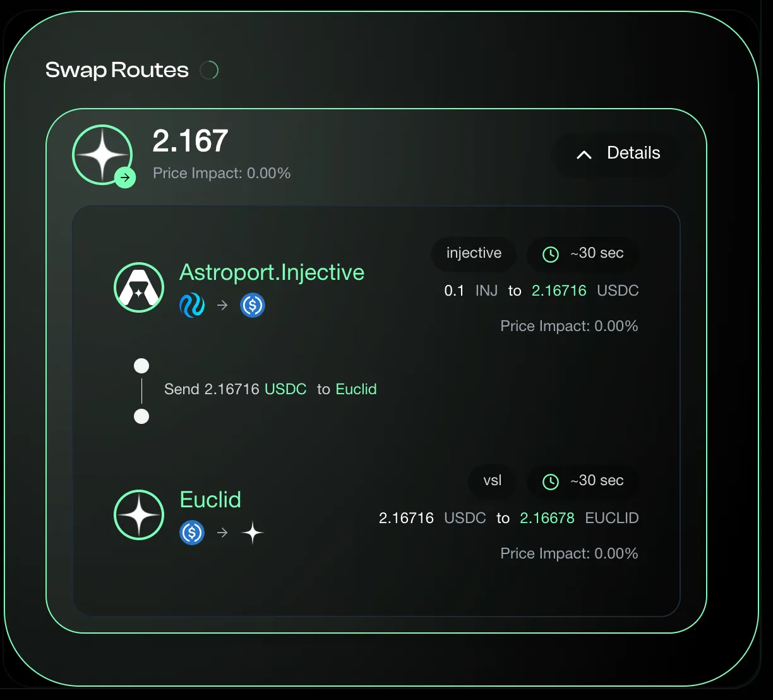
Task: Click the Swap Routes heading
Action: [117, 69]
